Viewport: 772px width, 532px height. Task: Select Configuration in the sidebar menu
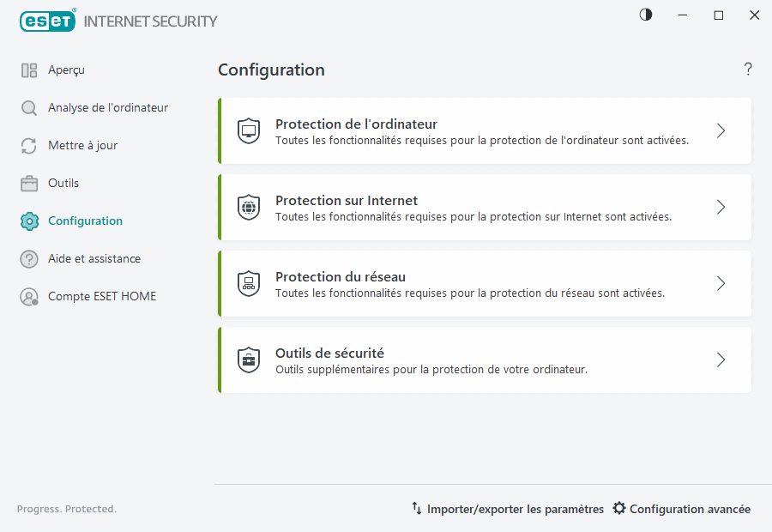[x=82, y=221]
